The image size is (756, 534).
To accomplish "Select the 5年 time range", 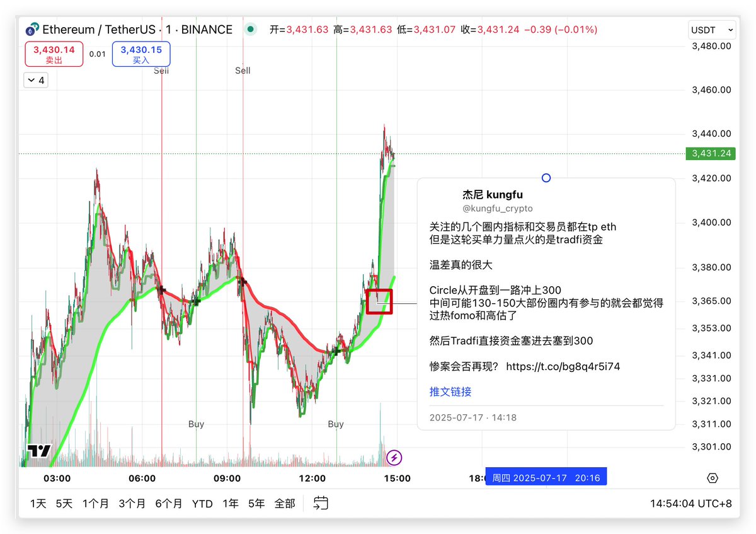I will [256, 504].
